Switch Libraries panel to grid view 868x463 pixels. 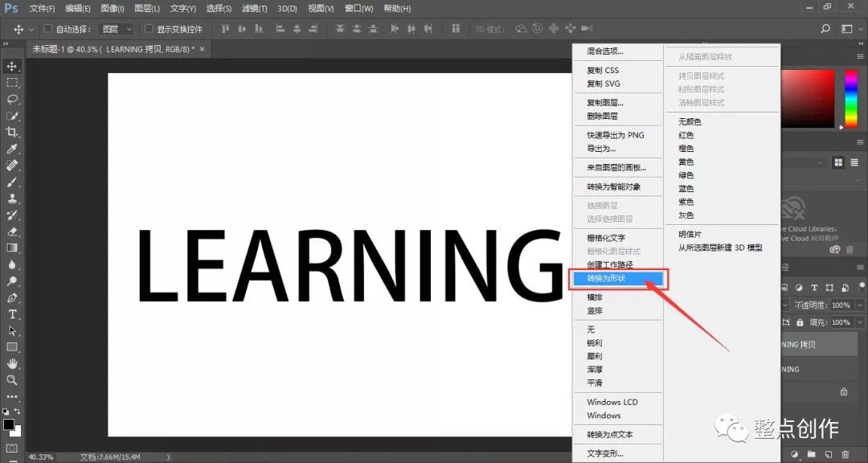coord(838,162)
